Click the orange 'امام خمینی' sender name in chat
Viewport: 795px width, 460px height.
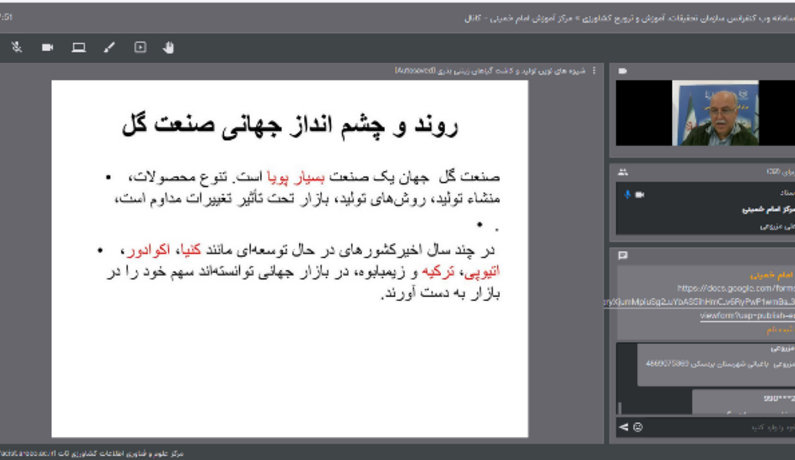tap(772, 275)
